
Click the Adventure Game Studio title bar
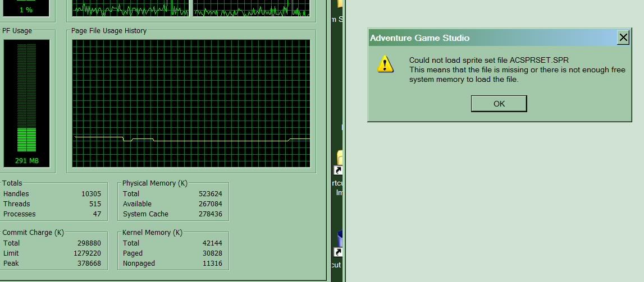point(492,38)
